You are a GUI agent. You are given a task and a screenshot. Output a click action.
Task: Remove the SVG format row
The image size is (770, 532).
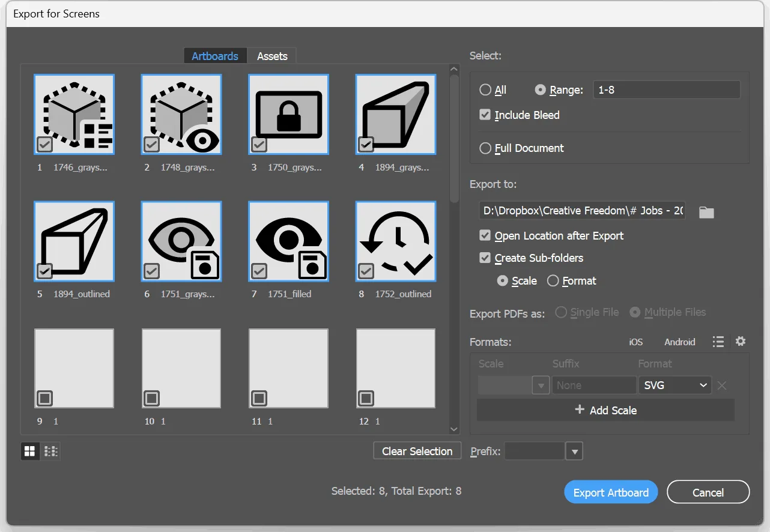point(721,385)
